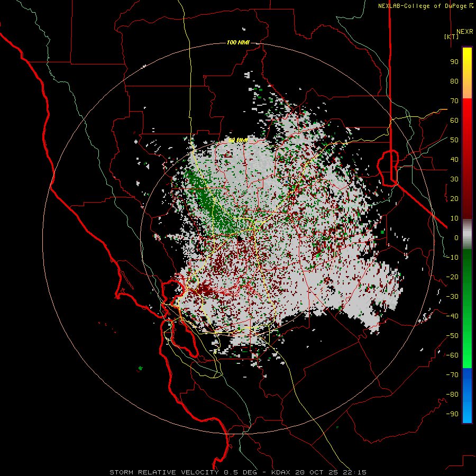This screenshot has width=476, height=476.
Task: Click the [KT] units label
Action: [x=451, y=36]
